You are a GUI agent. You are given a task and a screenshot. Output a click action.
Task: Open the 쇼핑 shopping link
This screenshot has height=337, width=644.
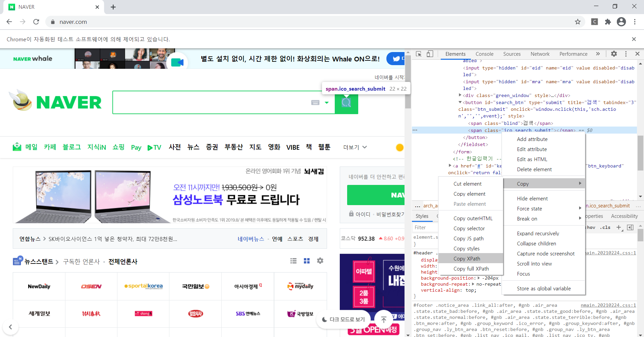click(x=118, y=147)
